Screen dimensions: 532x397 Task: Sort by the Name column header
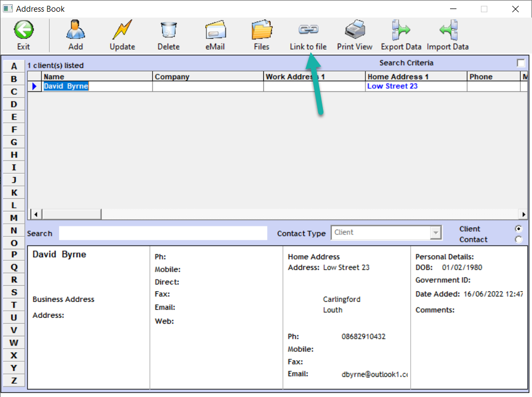(x=97, y=77)
